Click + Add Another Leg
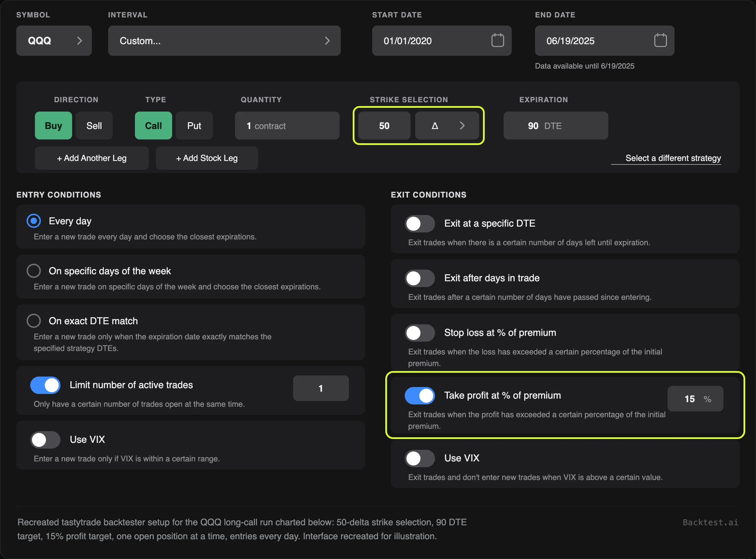This screenshot has height=559, width=756. click(x=92, y=158)
